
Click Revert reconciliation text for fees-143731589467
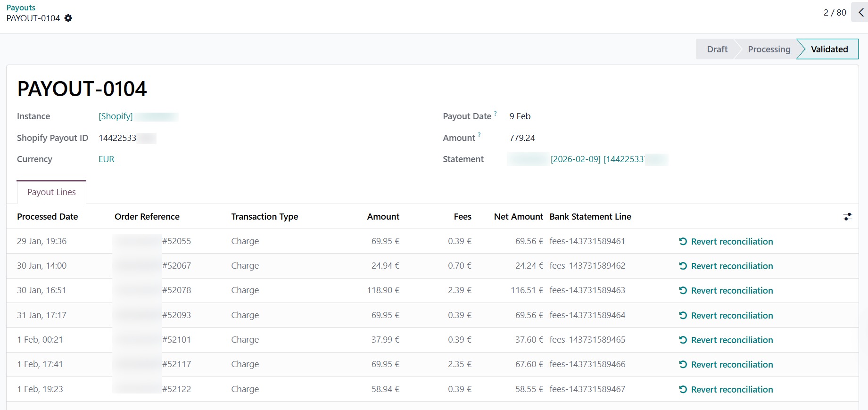click(x=732, y=389)
